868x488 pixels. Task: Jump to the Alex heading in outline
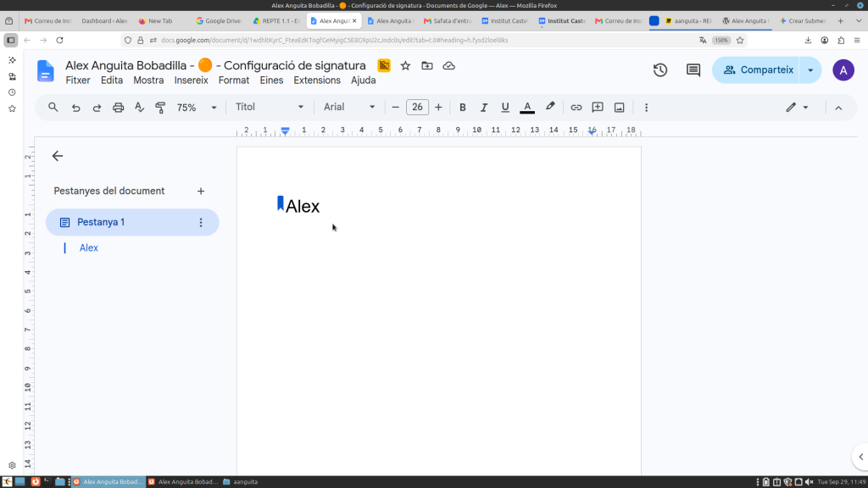88,248
